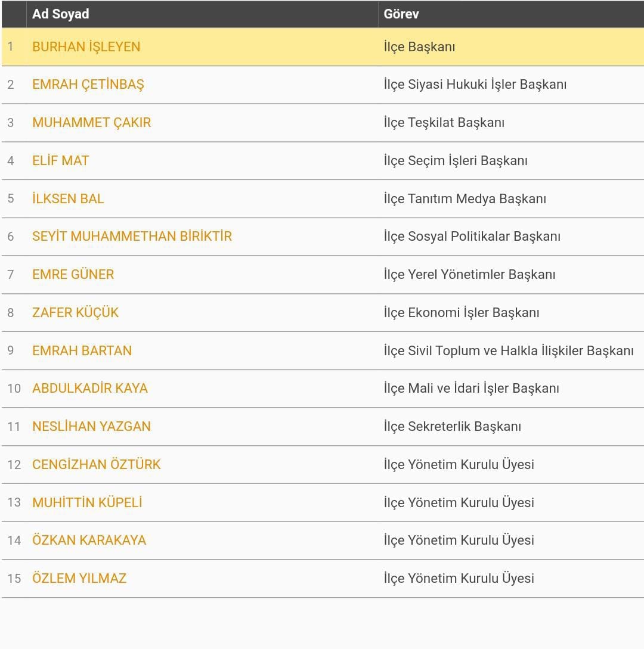The image size is (644, 649).
Task: Open the CENGİZHAN ÖZTÜRK name link
Action: [x=97, y=464]
